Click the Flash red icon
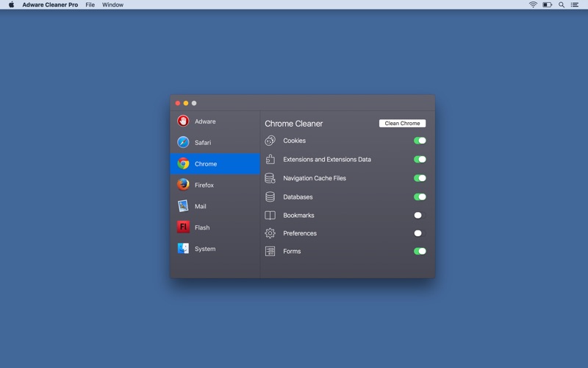 tap(183, 227)
